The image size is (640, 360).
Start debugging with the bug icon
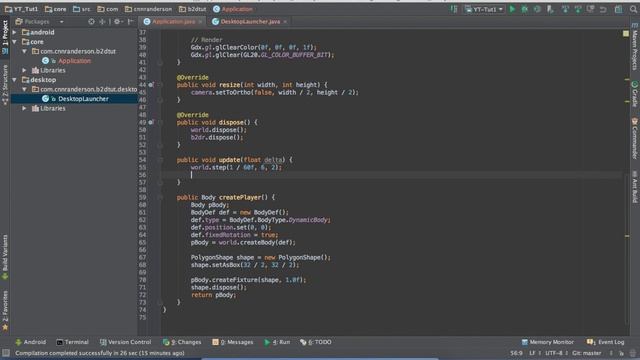click(525, 9)
